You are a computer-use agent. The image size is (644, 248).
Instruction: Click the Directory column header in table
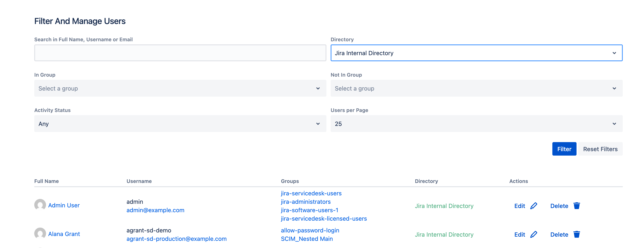pyautogui.click(x=426, y=181)
